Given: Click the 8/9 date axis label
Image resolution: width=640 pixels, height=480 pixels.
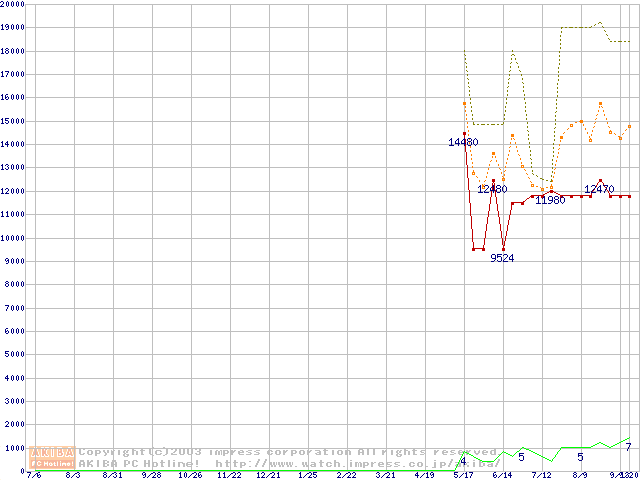Looking at the screenshot, I should point(580,476).
